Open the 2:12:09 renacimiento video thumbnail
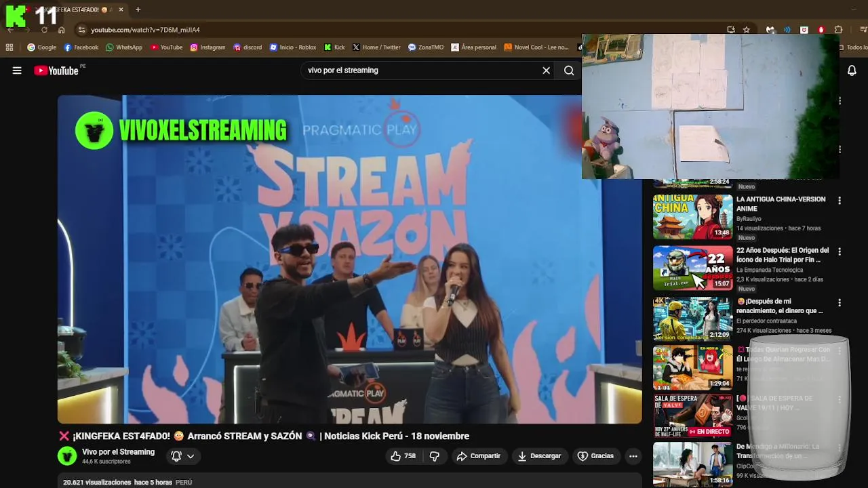868x488 pixels. click(692, 319)
